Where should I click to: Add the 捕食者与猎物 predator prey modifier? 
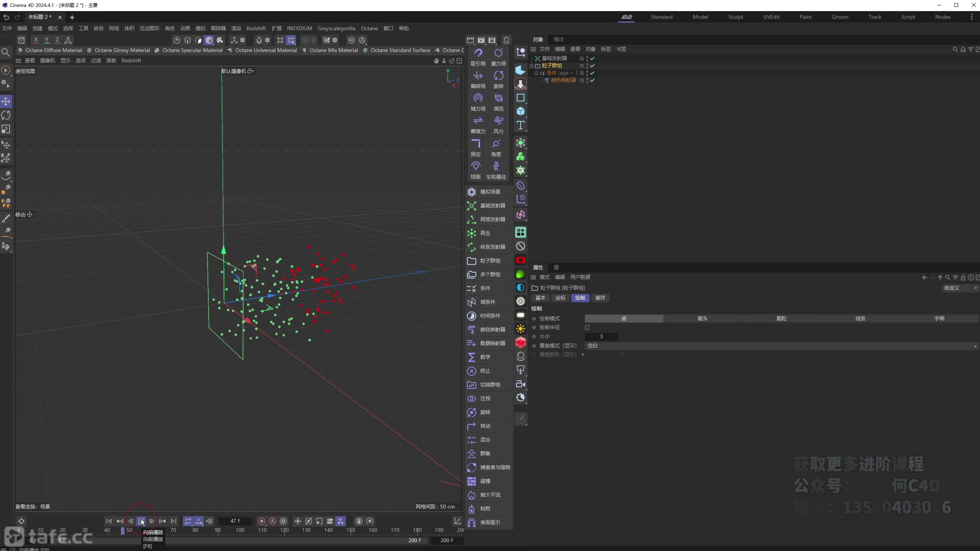[x=488, y=467]
